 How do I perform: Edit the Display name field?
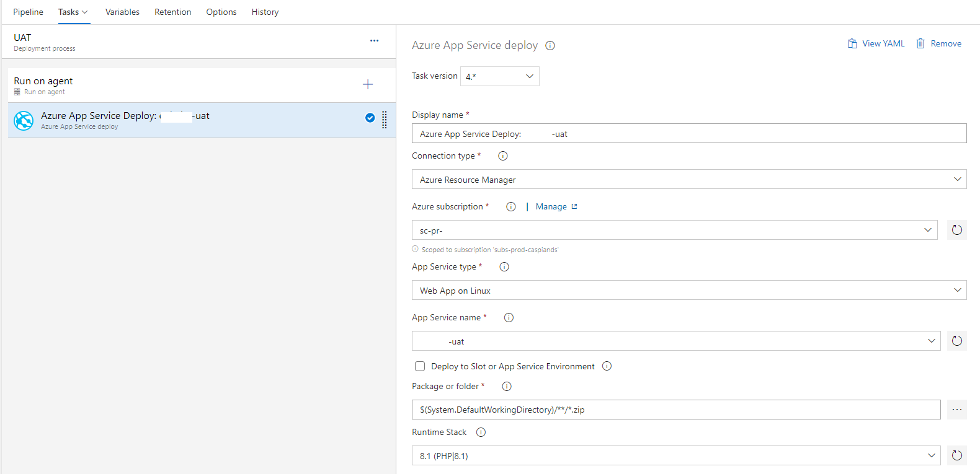(x=689, y=133)
